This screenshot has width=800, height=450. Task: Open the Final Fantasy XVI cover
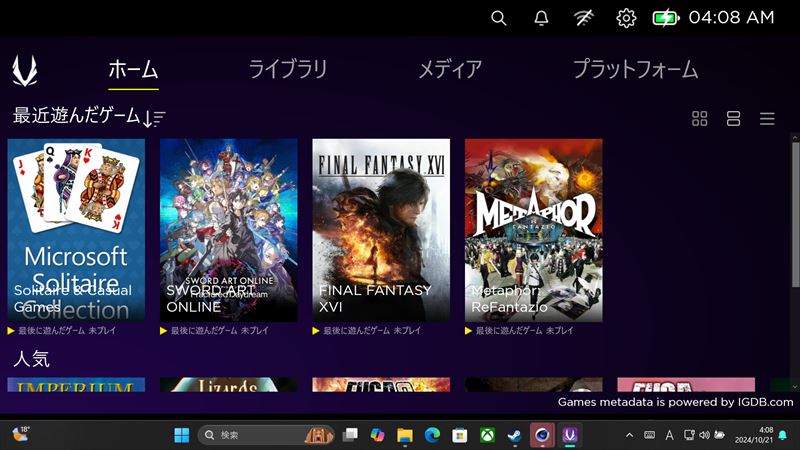(x=381, y=230)
